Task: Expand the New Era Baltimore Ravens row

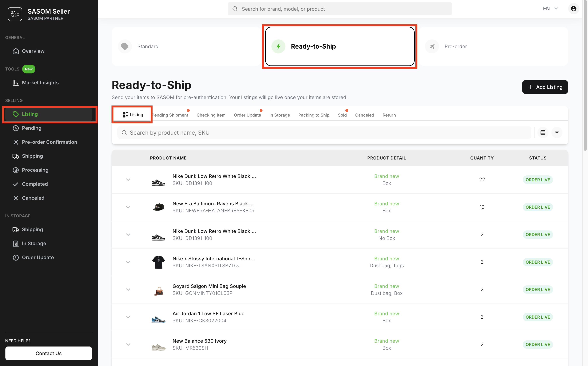Action: coord(128,207)
